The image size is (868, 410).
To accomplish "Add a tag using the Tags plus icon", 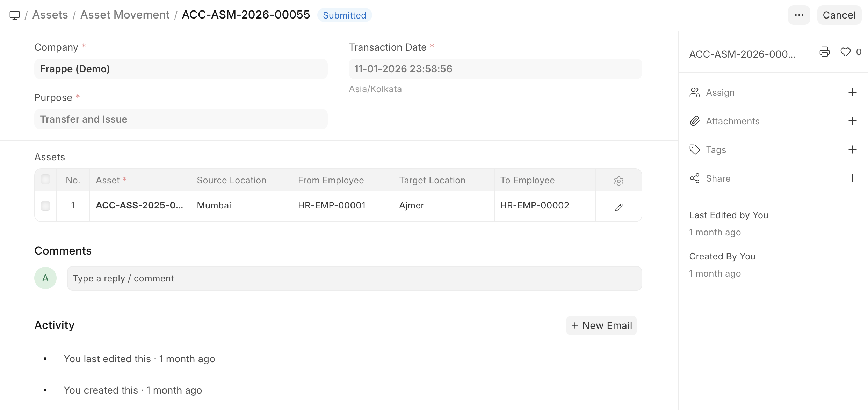I will (x=852, y=150).
